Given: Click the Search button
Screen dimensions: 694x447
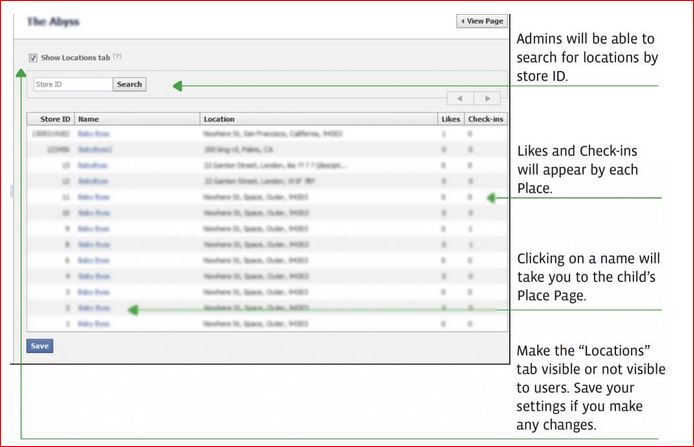Looking at the screenshot, I should pyautogui.click(x=129, y=84).
